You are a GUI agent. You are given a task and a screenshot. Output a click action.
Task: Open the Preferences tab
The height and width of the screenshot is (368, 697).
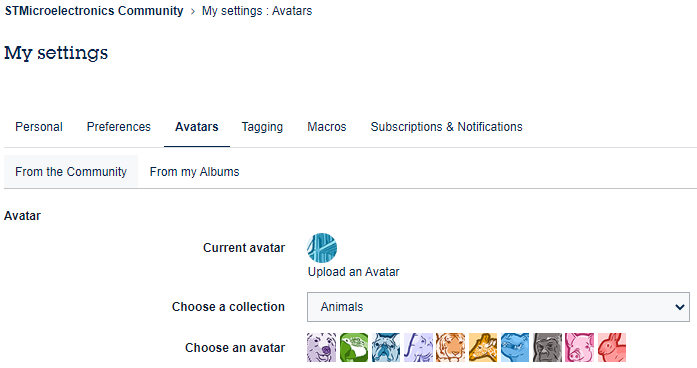coord(119,127)
